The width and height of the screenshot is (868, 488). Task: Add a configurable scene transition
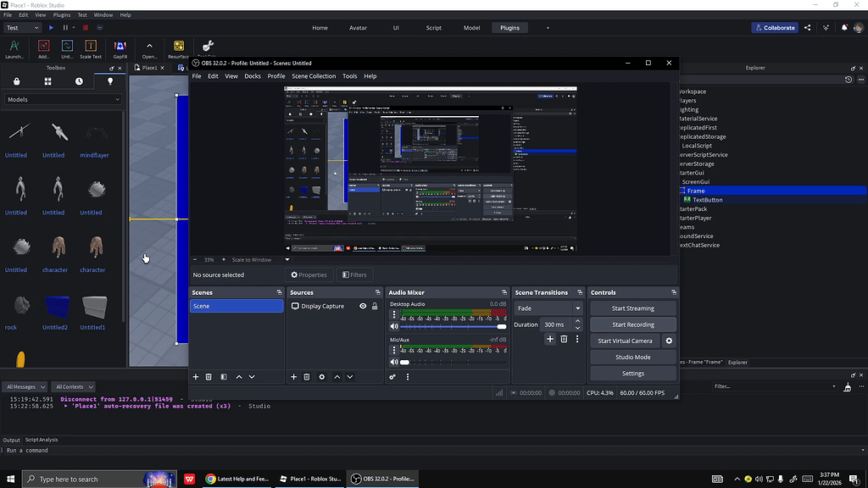coord(549,339)
